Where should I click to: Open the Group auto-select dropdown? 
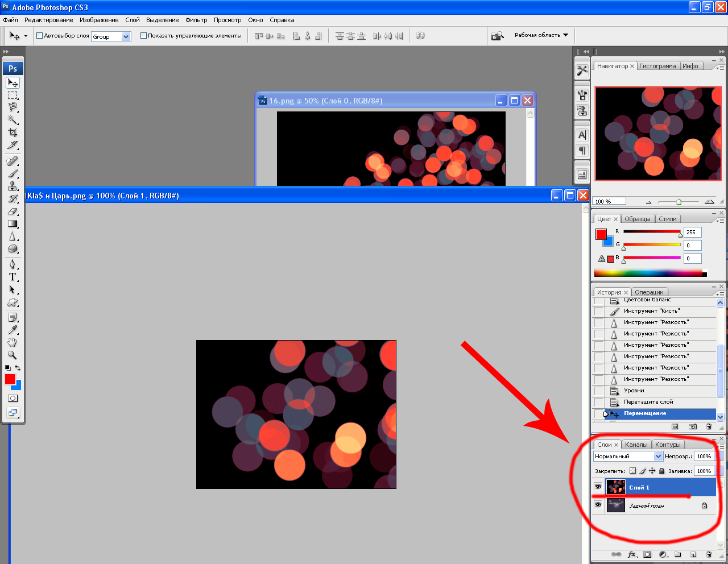(x=126, y=36)
